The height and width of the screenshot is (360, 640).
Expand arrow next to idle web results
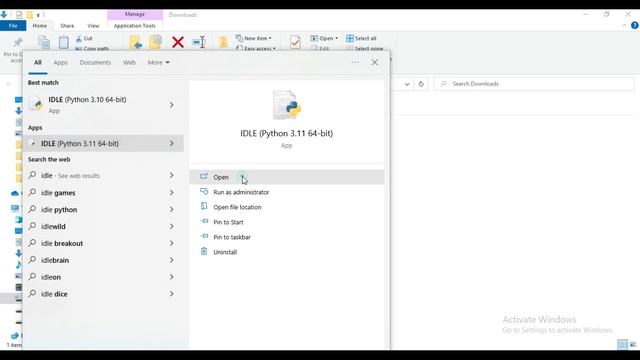click(x=172, y=176)
